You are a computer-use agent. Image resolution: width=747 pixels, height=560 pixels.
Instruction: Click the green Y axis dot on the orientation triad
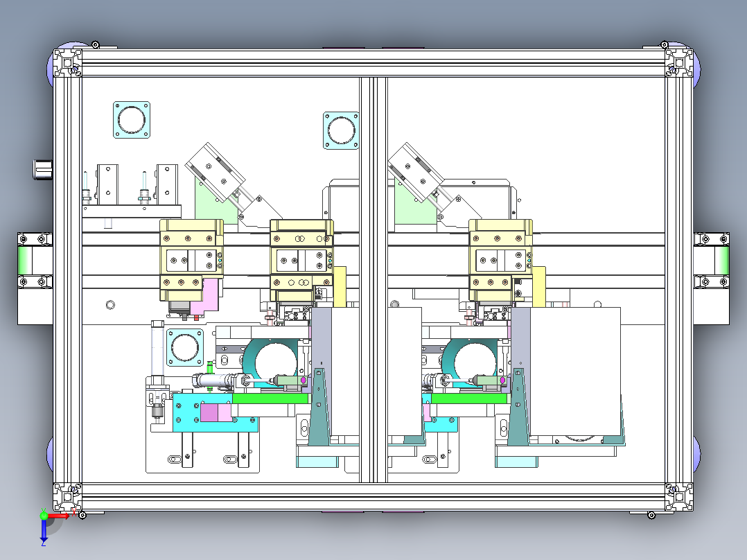(x=44, y=515)
